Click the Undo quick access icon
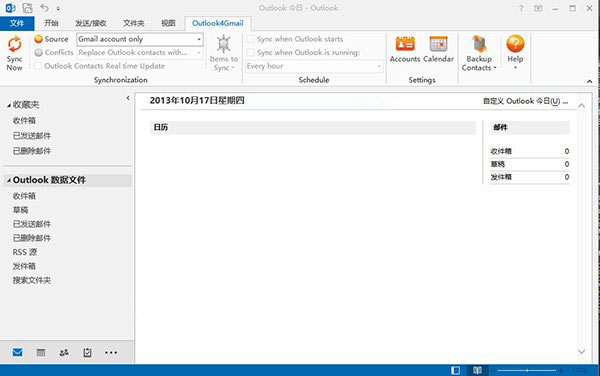This screenshot has width=600, height=376. point(44,8)
